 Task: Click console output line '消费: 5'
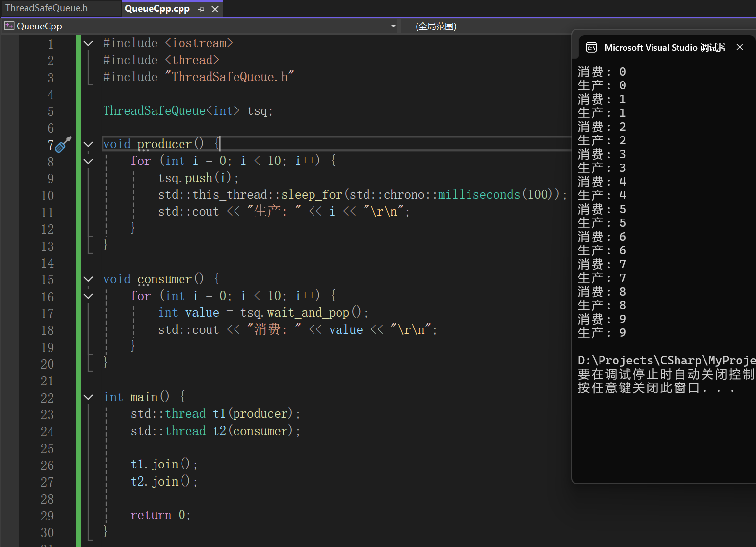tap(602, 209)
